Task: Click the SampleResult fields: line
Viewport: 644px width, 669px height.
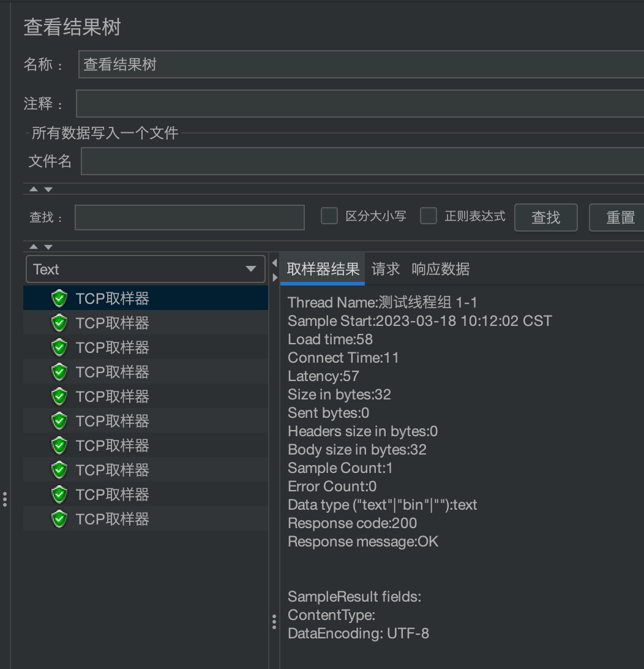Action: coord(354,597)
